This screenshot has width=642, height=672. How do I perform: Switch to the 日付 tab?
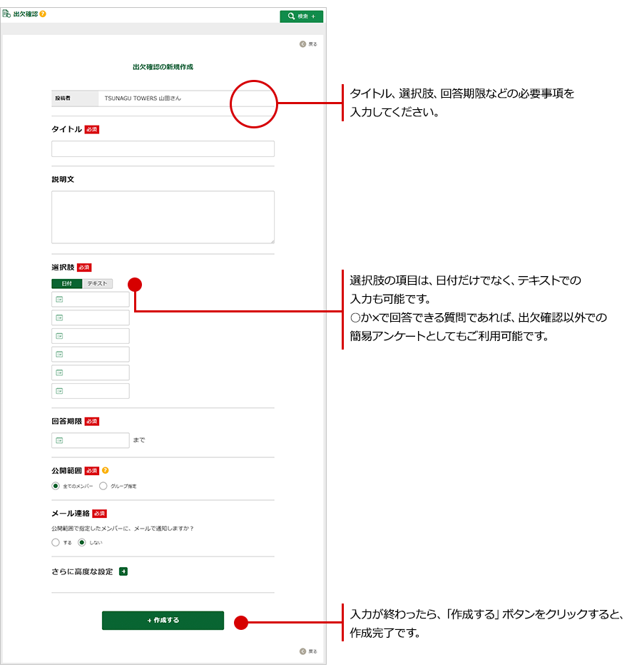tap(66, 283)
